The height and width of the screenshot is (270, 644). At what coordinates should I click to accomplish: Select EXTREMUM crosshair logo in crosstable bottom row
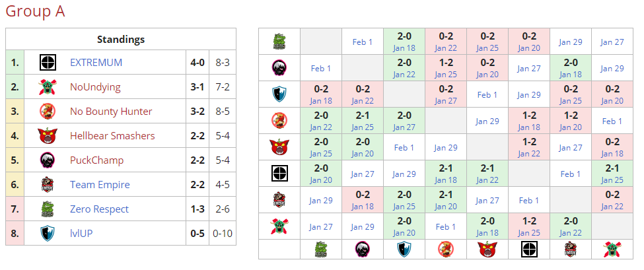[x=529, y=249]
